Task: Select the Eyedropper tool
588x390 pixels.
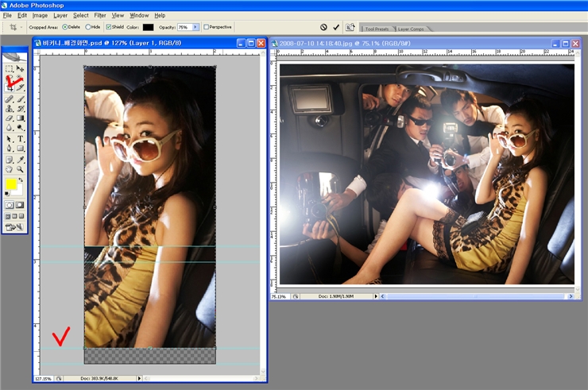Action: click(20, 160)
